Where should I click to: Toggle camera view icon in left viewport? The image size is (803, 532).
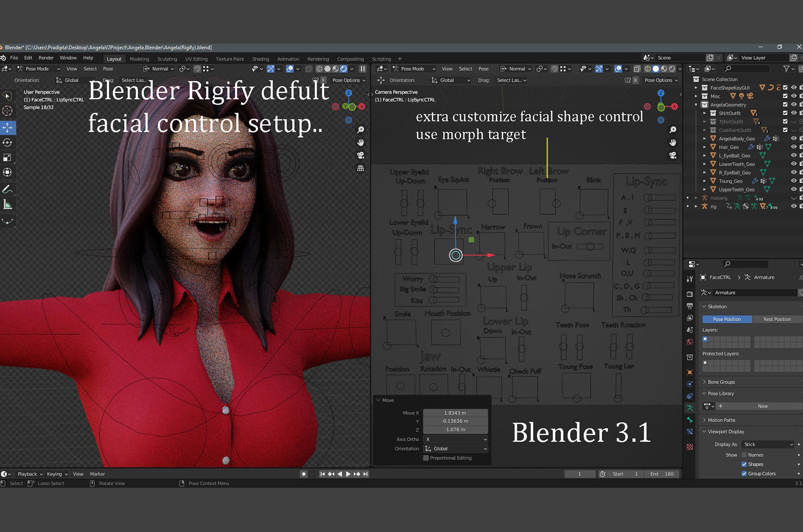[360, 155]
